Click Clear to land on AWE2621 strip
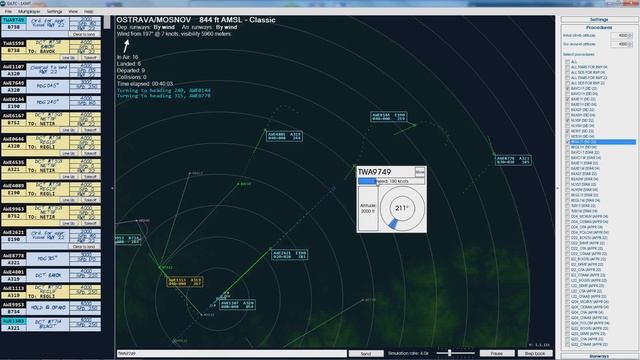640x360 pixels. point(84,247)
